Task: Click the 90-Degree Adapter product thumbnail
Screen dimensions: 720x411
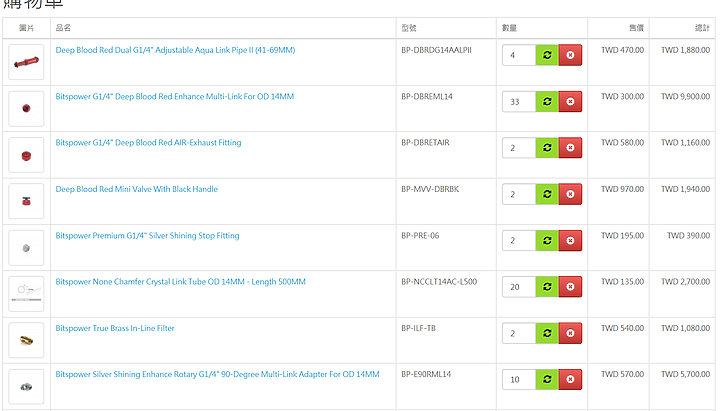Action: click(x=26, y=387)
